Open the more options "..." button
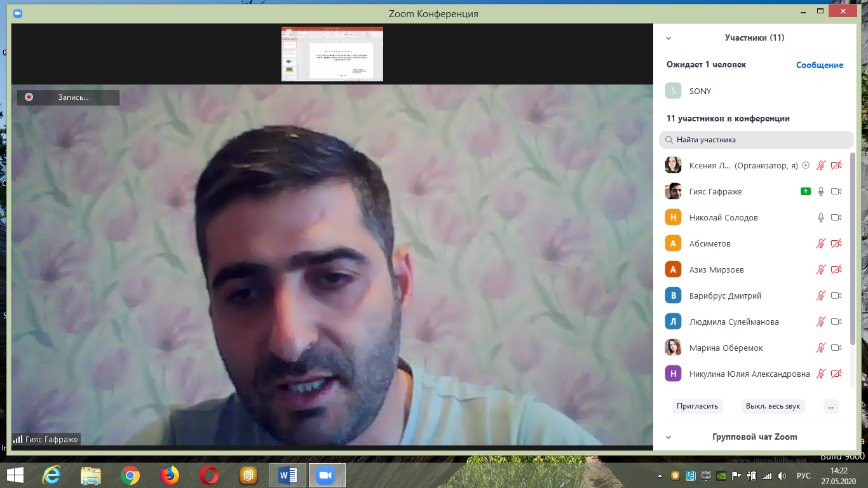This screenshot has height=488, width=868. click(831, 406)
